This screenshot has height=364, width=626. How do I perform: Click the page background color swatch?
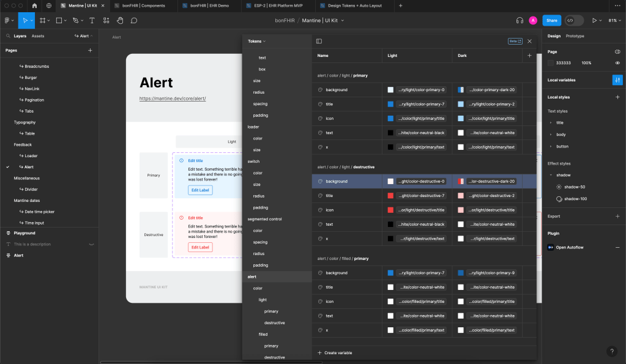pyautogui.click(x=551, y=63)
